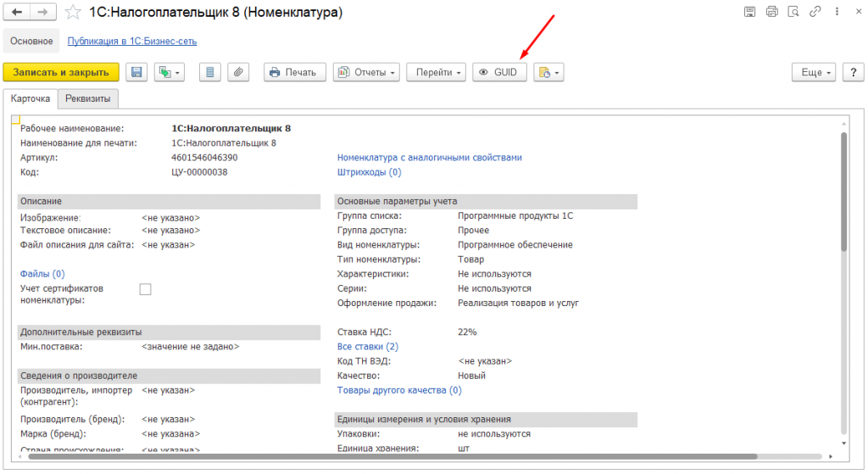Click the small yellow corner marker on the card
The image size is (868, 474).
coord(15,120)
